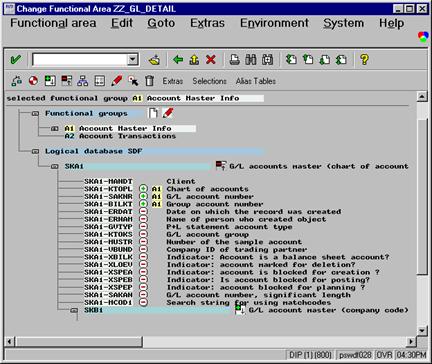The width and height of the screenshot is (432, 364).
Task: Toggle the plus icon for SKA1-SAKNR
Action: tap(143, 196)
